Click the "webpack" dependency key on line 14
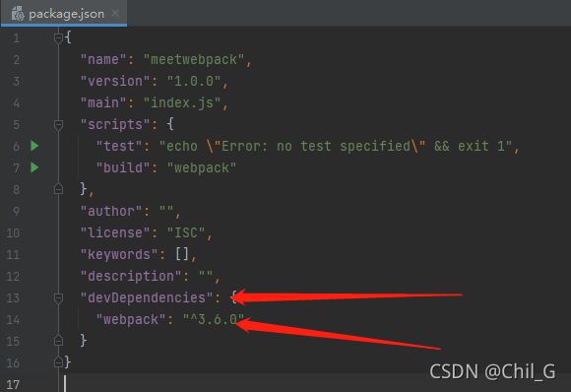 pos(131,319)
